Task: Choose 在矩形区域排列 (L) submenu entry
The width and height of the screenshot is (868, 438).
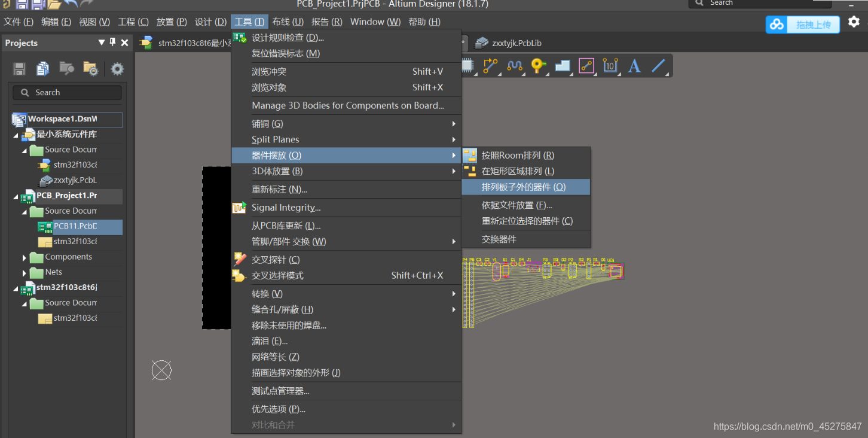Action: pos(526,171)
